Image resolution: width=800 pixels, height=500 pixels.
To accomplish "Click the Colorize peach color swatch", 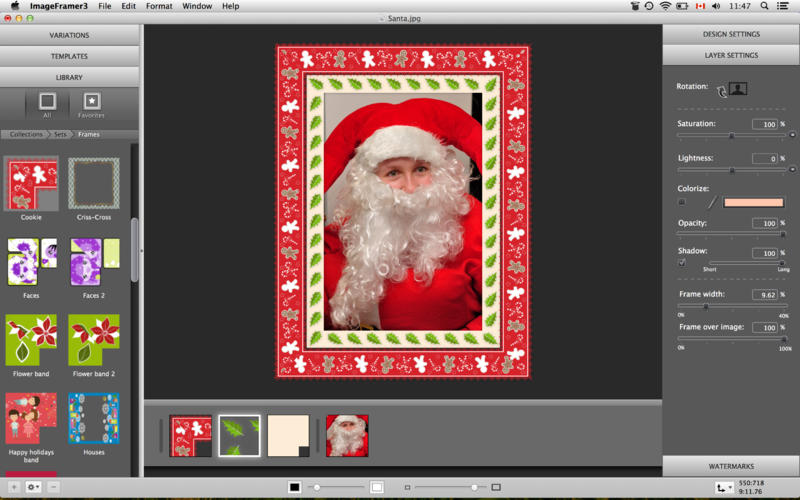I will (753, 202).
